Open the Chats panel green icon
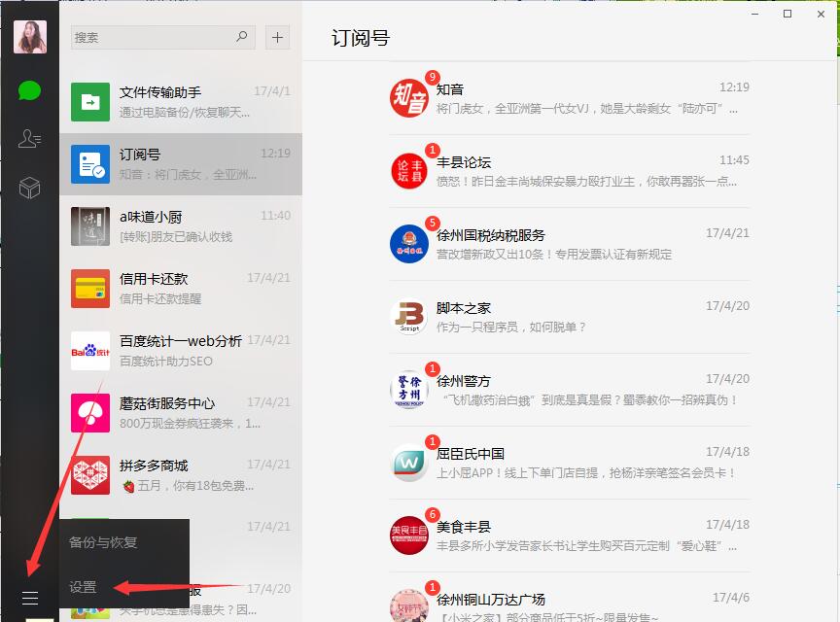 tap(29, 90)
